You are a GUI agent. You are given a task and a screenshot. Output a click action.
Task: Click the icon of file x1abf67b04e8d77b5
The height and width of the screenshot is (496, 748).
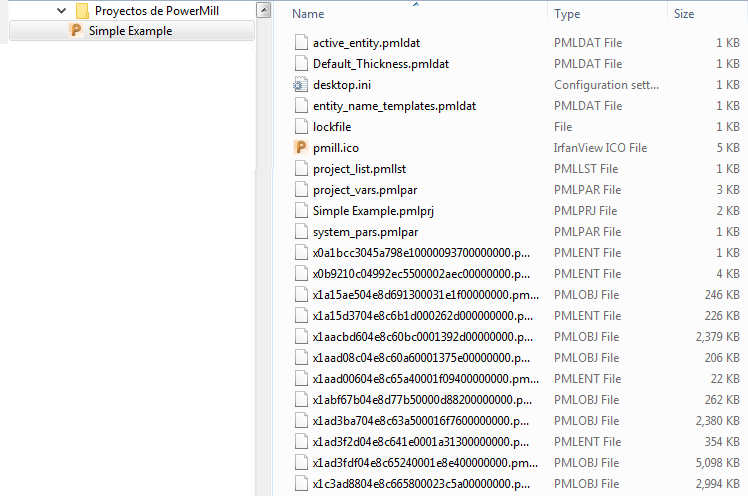coord(301,400)
